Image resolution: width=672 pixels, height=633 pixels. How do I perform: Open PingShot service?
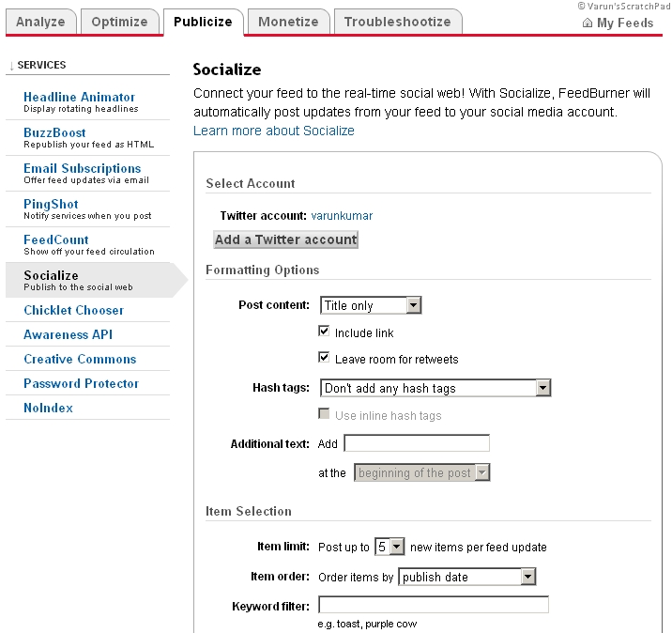pos(51,204)
